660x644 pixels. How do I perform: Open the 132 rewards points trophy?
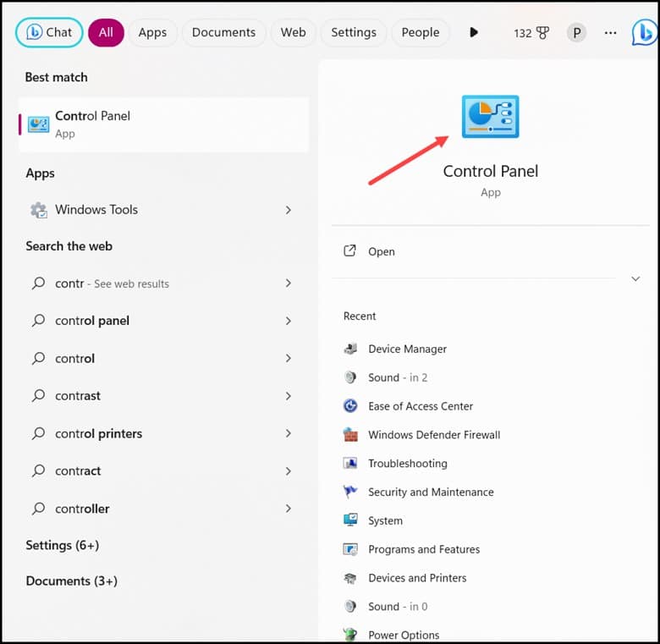[531, 33]
